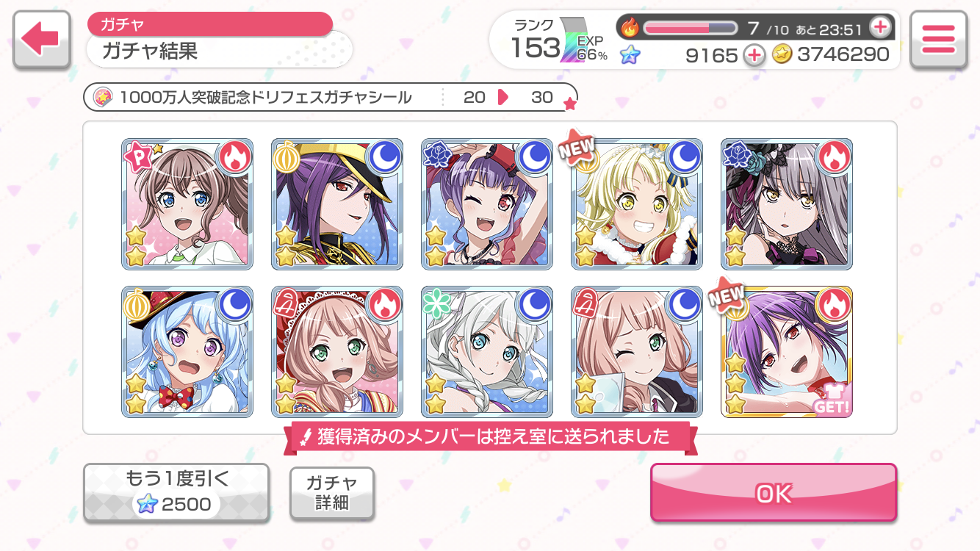Select the NEW three-star purple-haired card
Screen dimensions: 980x551
787,352
